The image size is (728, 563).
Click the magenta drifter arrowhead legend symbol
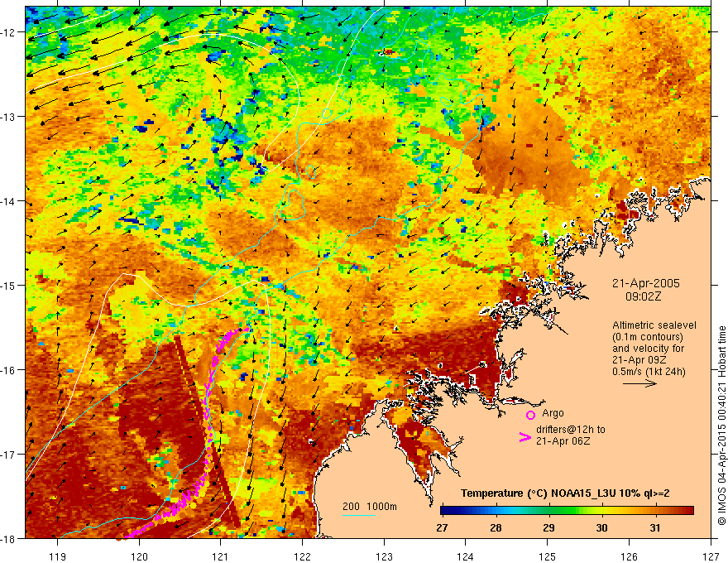coord(524,437)
